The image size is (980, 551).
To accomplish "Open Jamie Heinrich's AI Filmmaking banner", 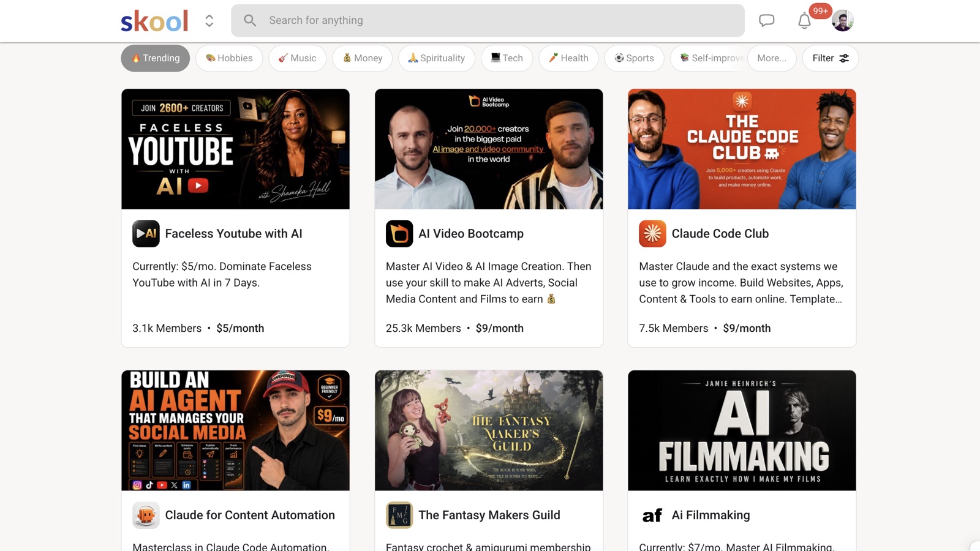I will [x=742, y=430].
